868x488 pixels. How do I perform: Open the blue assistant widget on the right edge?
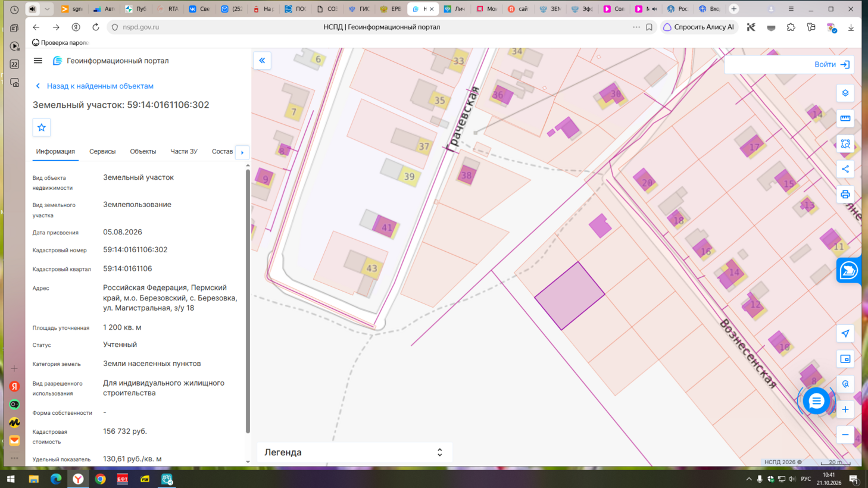click(848, 271)
